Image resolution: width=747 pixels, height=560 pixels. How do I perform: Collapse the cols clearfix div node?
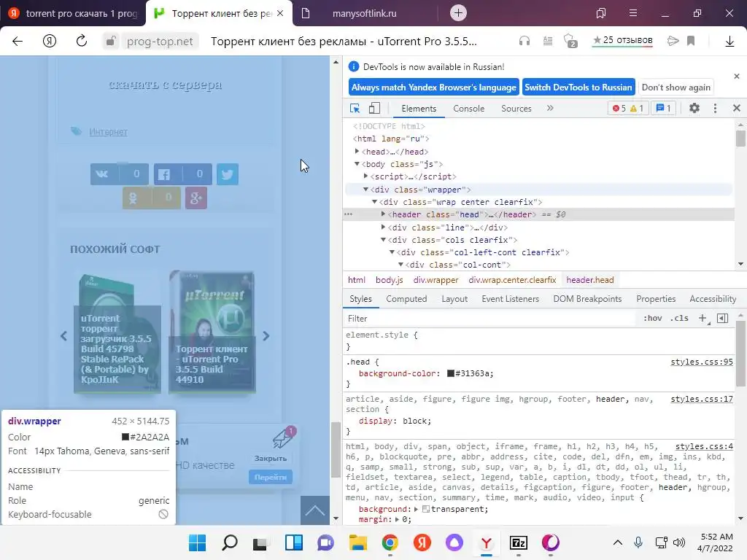pyautogui.click(x=383, y=239)
